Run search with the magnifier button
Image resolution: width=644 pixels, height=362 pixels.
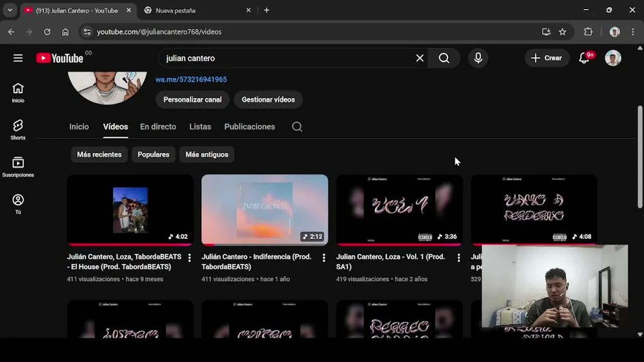(444, 58)
